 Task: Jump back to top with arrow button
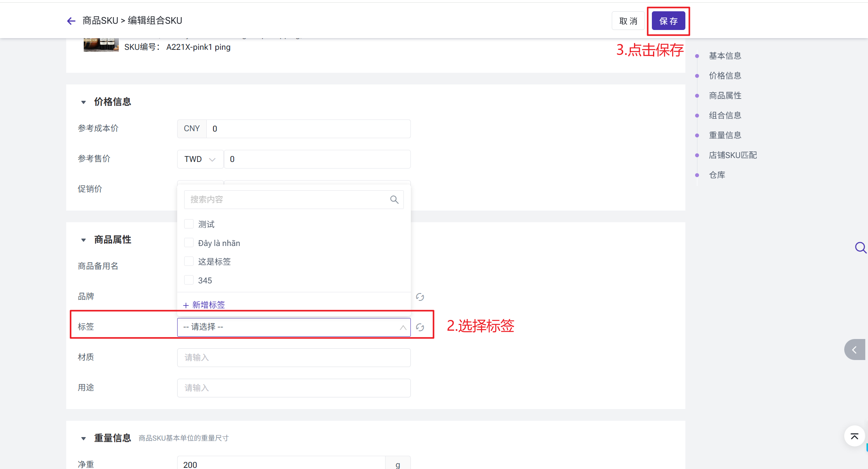854,436
